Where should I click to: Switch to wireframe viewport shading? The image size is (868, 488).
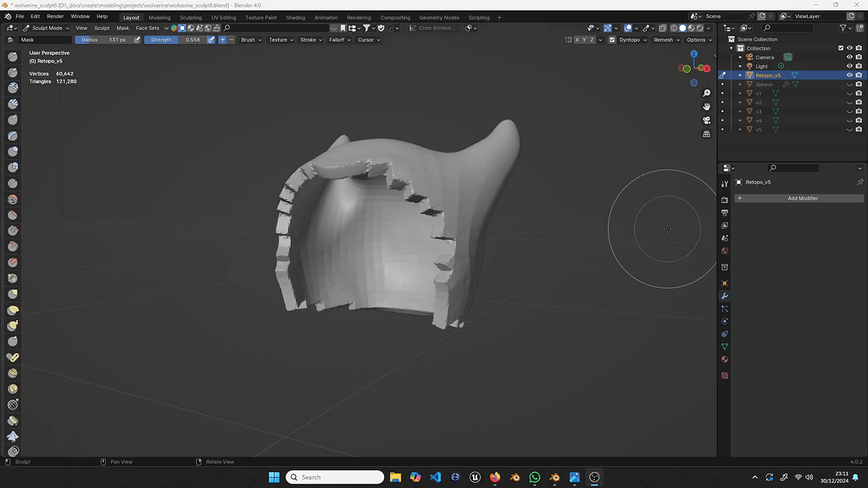[x=674, y=28]
